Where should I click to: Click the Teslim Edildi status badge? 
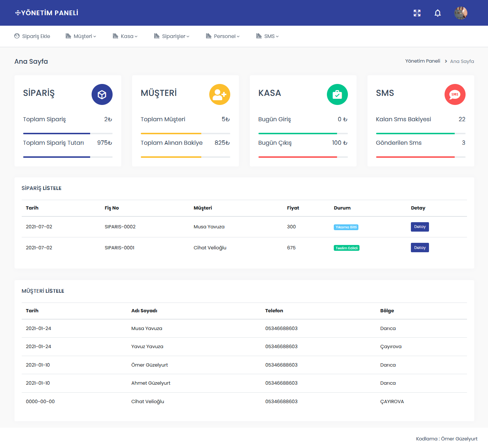click(346, 248)
